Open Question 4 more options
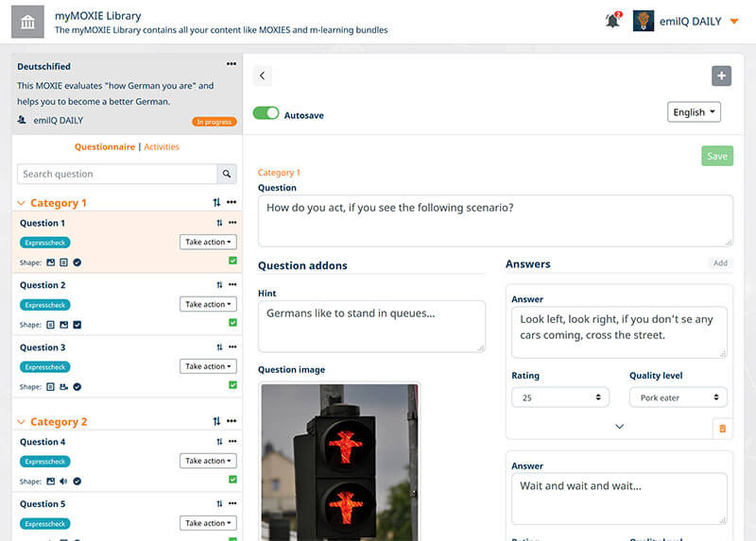The image size is (756, 541). [232, 441]
